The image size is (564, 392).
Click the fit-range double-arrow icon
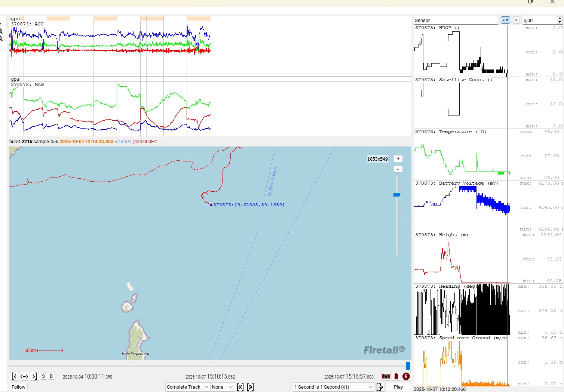click(x=24, y=376)
